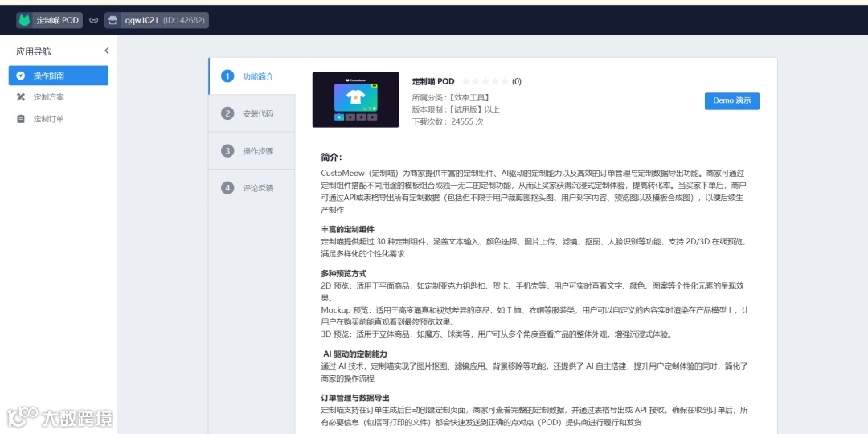Click the ID:142682 text
The height and width of the screenshot is (434, 868).
(184, 20)
